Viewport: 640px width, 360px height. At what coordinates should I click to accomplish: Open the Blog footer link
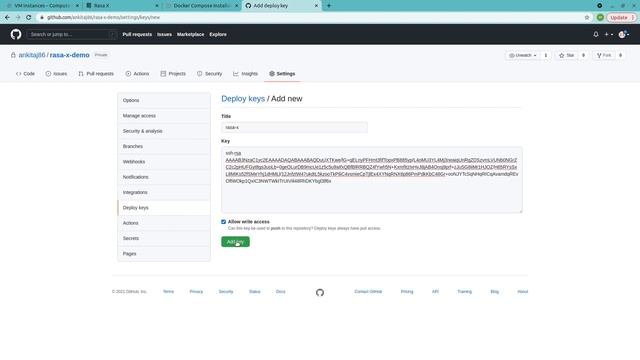pos(495,292)
